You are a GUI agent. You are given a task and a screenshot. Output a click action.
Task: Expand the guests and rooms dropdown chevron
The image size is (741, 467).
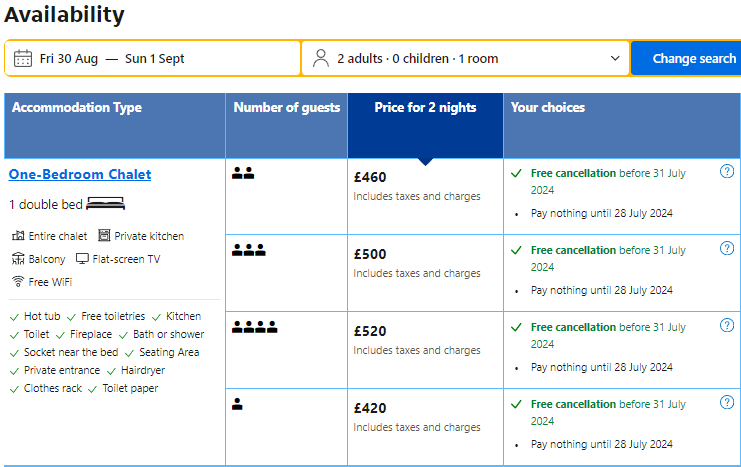coord(615,58)
